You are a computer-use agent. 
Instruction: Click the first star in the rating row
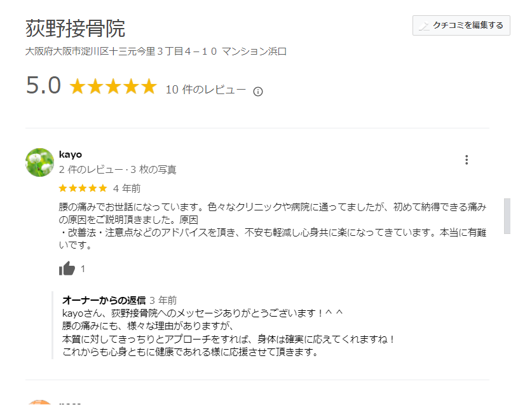(78, 86)
